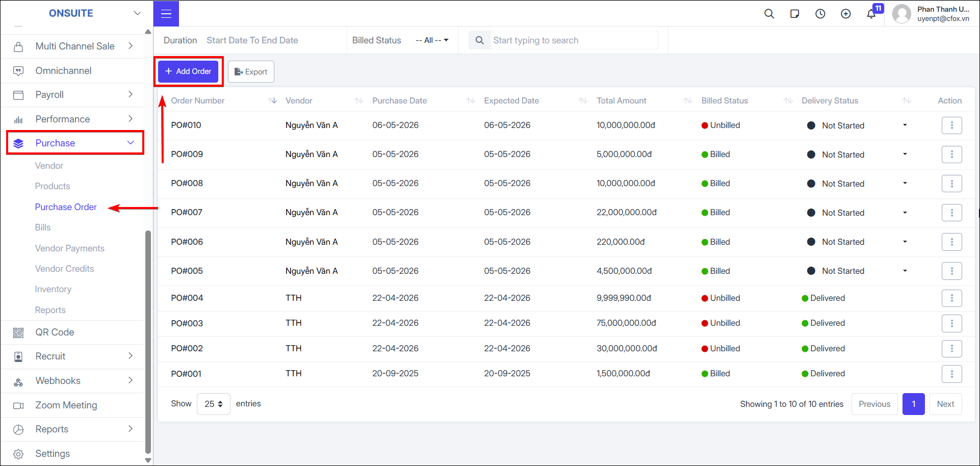The height and width of the screenshot is (466, 980).
Task: Sort by Total Amount column arrows
Action: 688,101
